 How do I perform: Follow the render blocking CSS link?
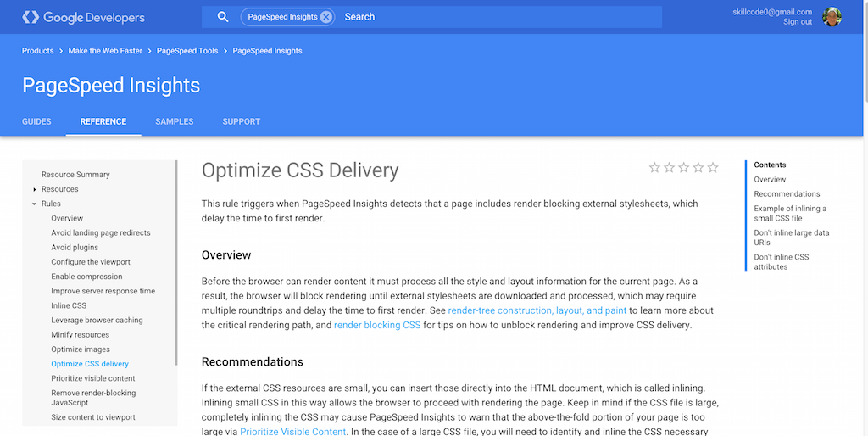(x=377, y=325)
